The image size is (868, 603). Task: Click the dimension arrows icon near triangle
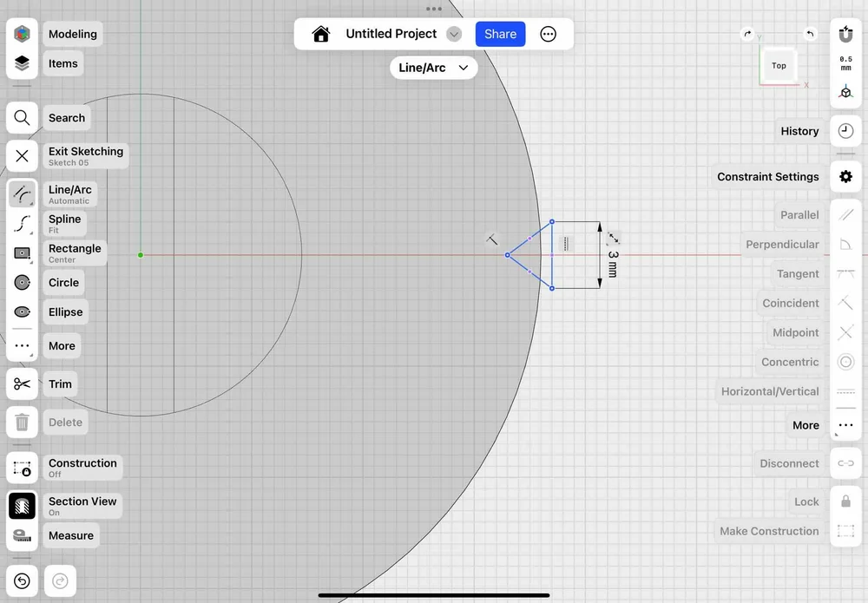click(x=614, y=239)
